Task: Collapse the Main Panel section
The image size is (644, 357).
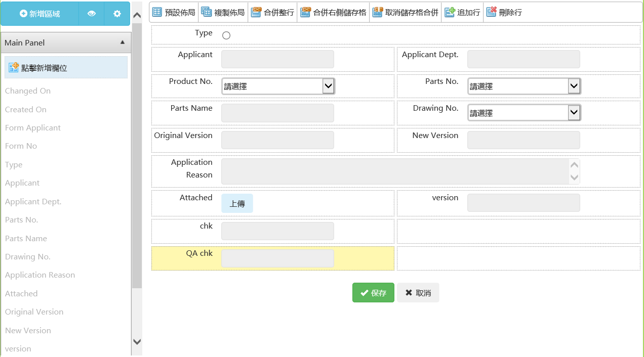Action: [x=122, y=42]
